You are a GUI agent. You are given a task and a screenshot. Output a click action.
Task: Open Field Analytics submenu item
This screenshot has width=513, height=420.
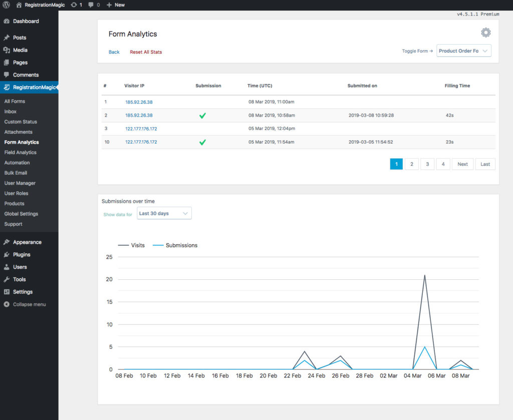21,153
